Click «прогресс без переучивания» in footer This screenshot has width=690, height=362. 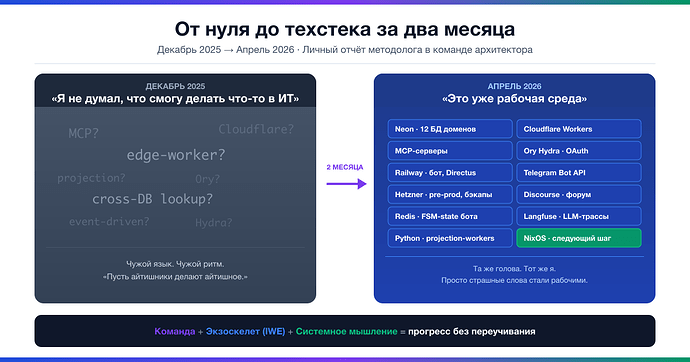point(472,331)
